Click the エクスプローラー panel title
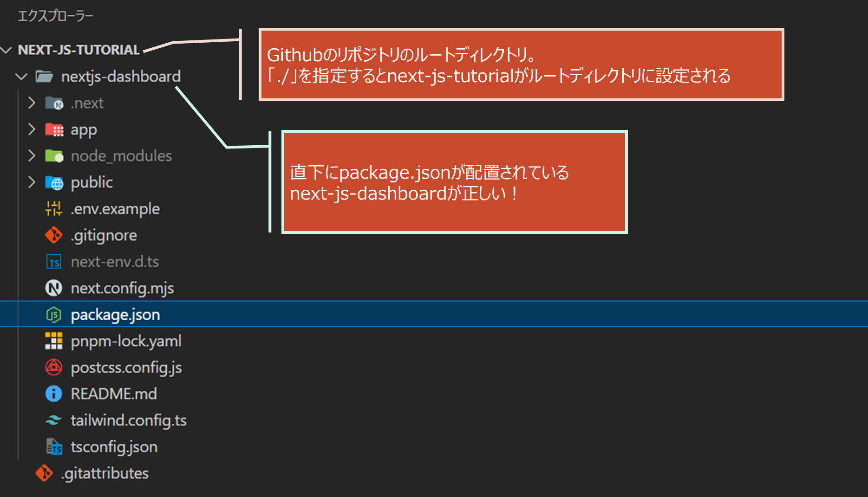868x497 pixels. [55, 16]
